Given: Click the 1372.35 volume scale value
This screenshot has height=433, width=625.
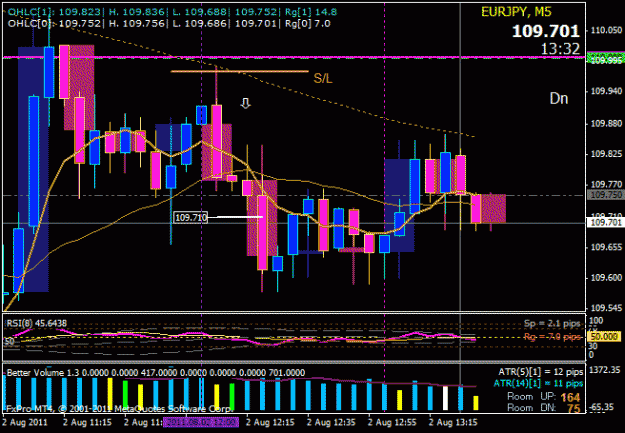Looking at the screenshot, I should tap(605, 370).
